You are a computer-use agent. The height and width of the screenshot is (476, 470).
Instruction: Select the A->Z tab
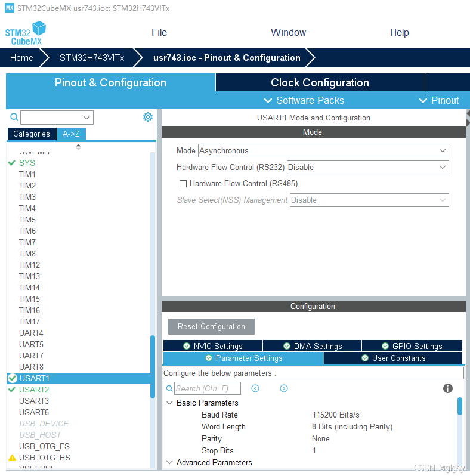(71, 134)
